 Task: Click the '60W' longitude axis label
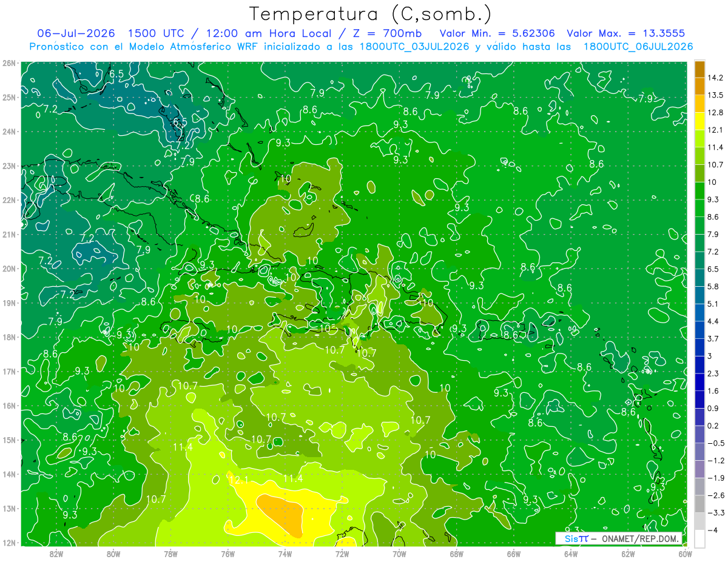tap(686, 554)
